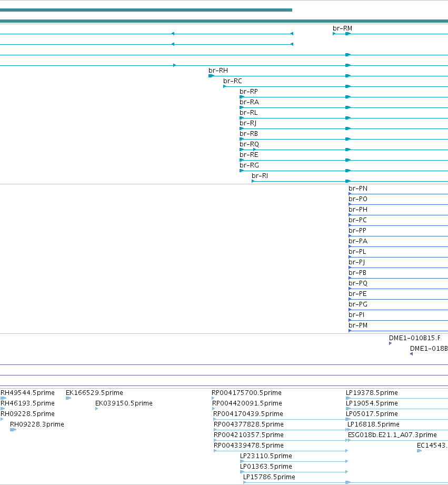The width and height of the screenshot is (448, 485).
Task: Select the EC14543 EST label
Action: click(432, 445)
